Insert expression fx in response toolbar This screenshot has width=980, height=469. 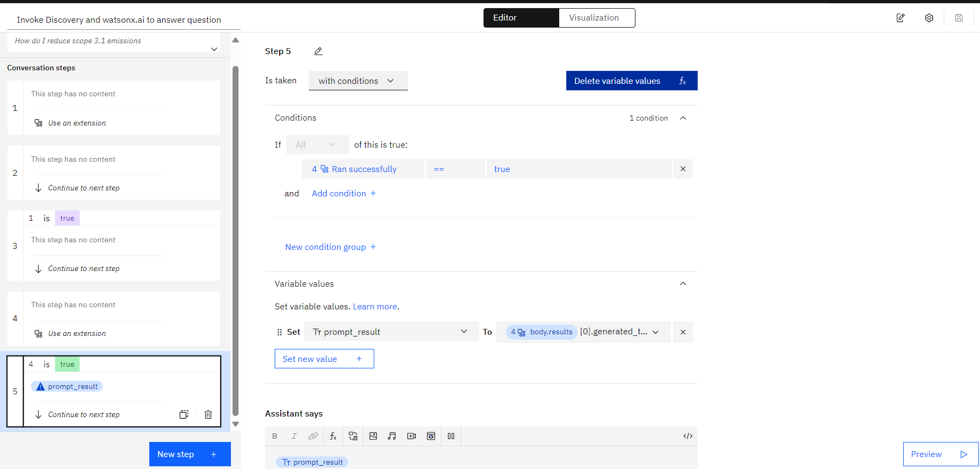pyautogui.click(x=333, y=436)
